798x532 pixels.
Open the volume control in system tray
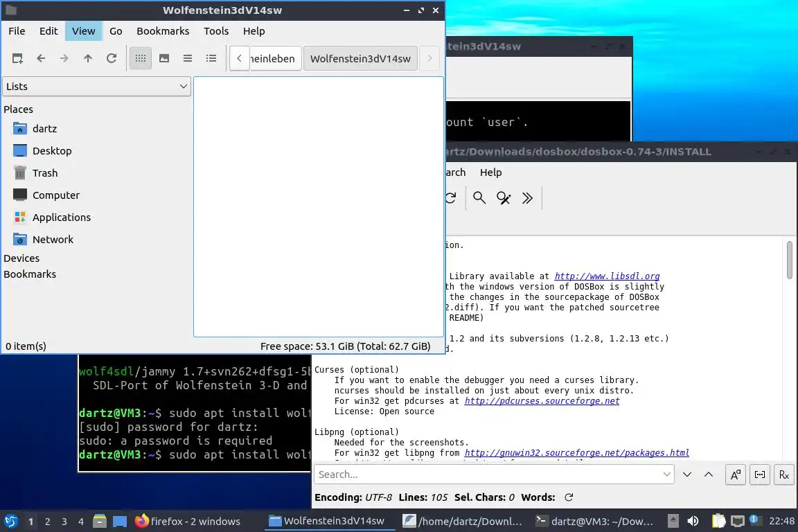[693, 522]
